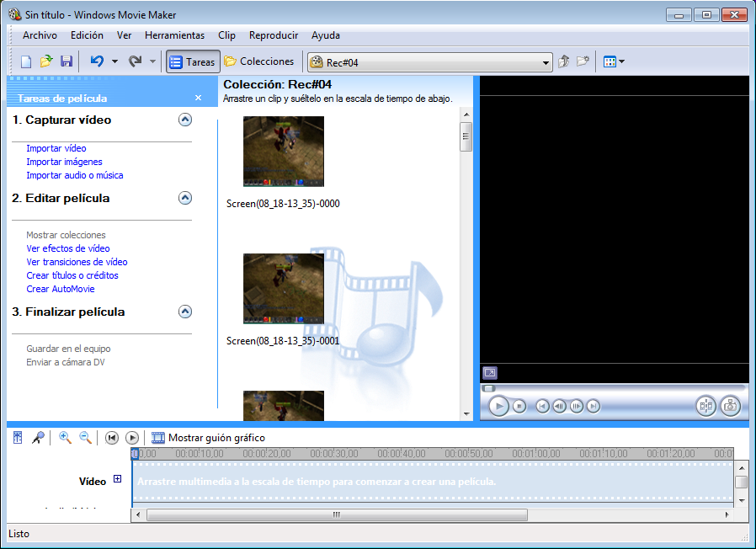Save the project with the floppy disk icon

[66, 61]
